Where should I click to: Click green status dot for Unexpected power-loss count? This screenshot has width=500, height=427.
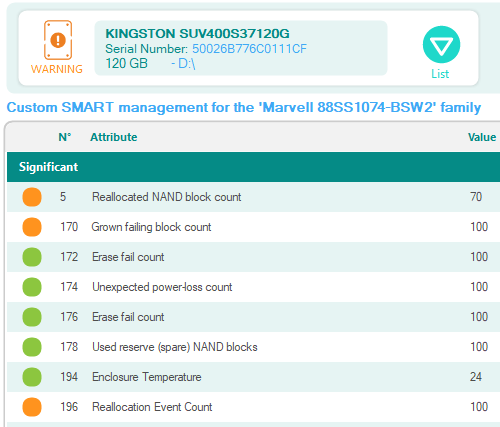pyautogui.click(x=32, y=287)
